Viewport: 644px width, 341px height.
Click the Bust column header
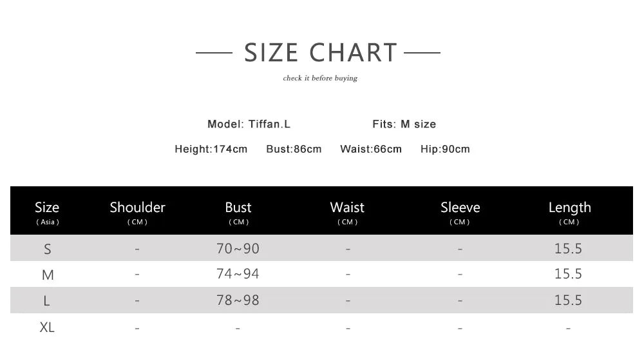[x=238, y=211]
